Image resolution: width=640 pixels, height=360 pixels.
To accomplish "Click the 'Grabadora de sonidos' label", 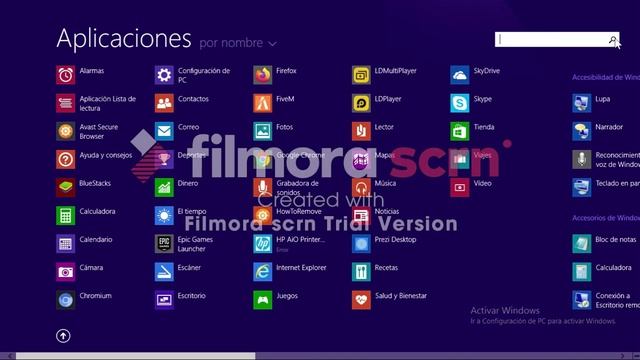I will pyautogui.click(x=297, y=188).
